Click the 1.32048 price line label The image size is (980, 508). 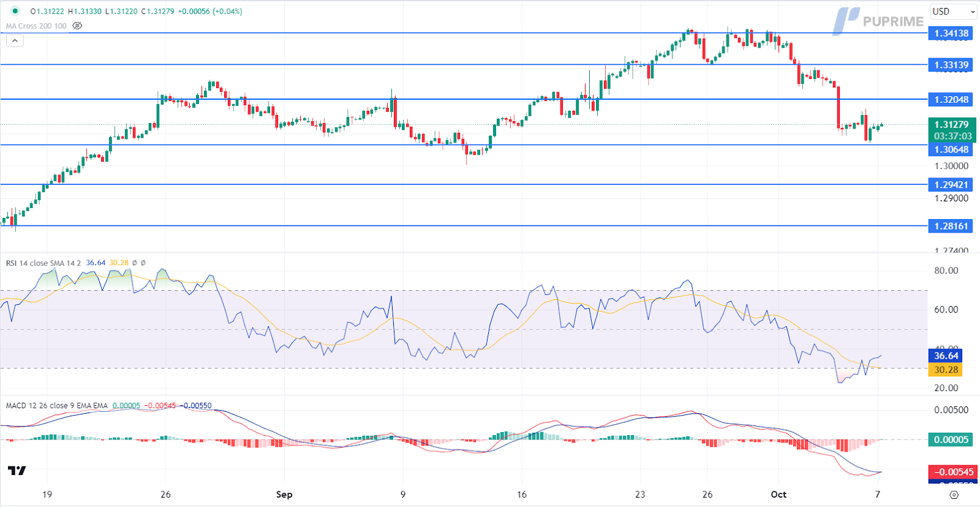(x=951, y=100)
